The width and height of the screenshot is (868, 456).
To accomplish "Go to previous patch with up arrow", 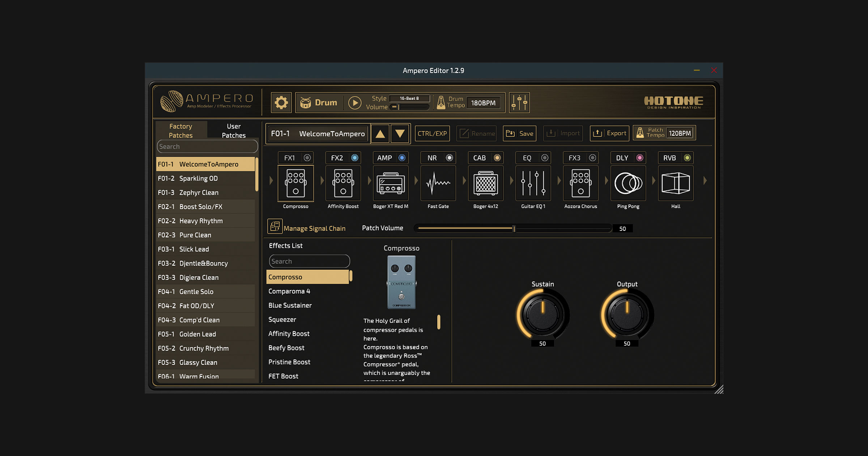I will click(x=380, y=134).
